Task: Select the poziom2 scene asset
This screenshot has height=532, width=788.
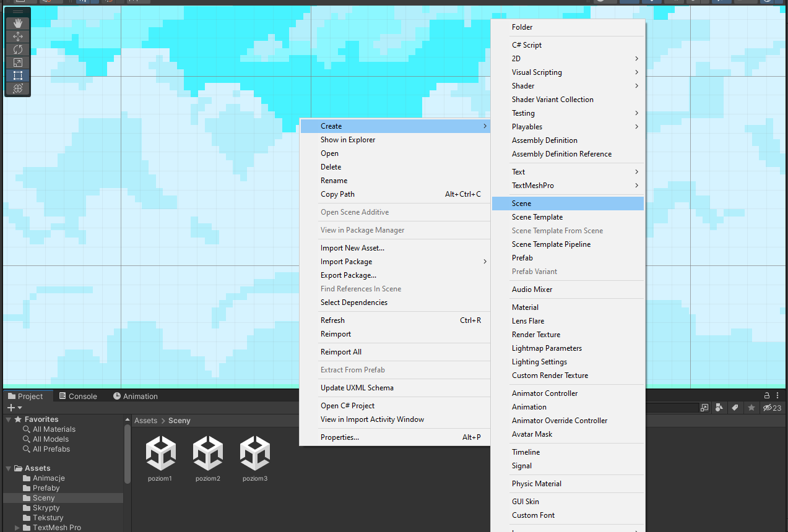Action: 208,458
